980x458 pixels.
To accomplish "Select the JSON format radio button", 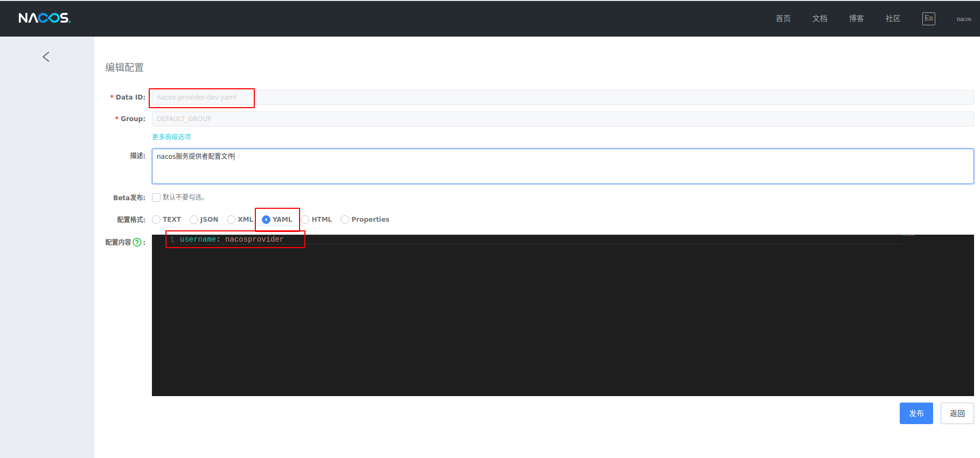I will click(194, 220).
